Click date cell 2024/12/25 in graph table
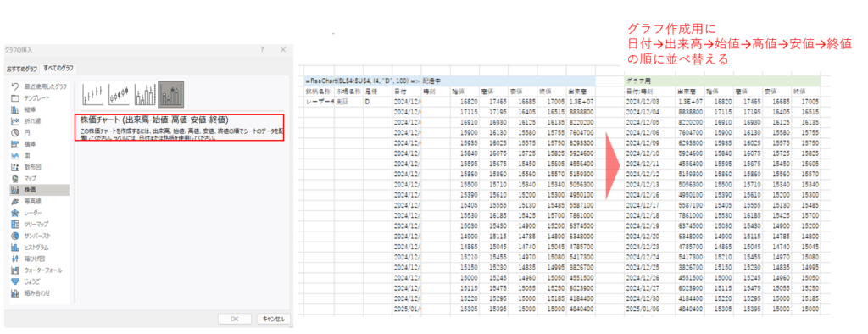Screen dimensions: 868x334 click(649, 268)
